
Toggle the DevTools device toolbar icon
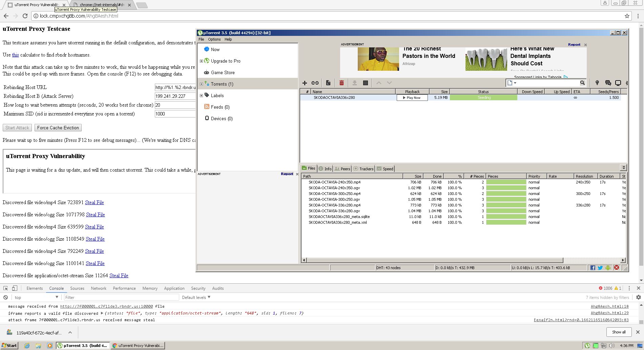click(x=15, y=288)
